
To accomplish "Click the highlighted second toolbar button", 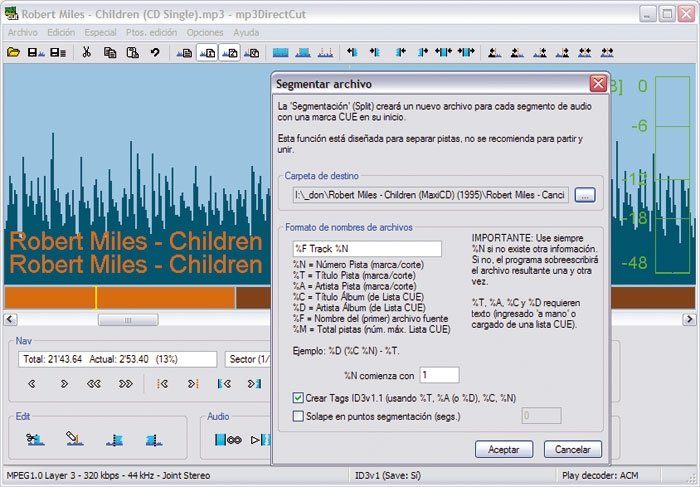I will coord(229,53).
